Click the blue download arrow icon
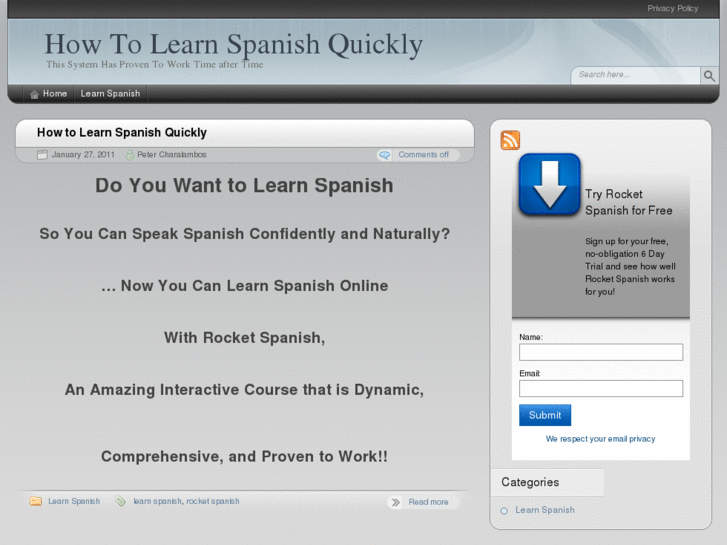The width and height of the screenshot is (727, 545). click(x=549, y=185)
